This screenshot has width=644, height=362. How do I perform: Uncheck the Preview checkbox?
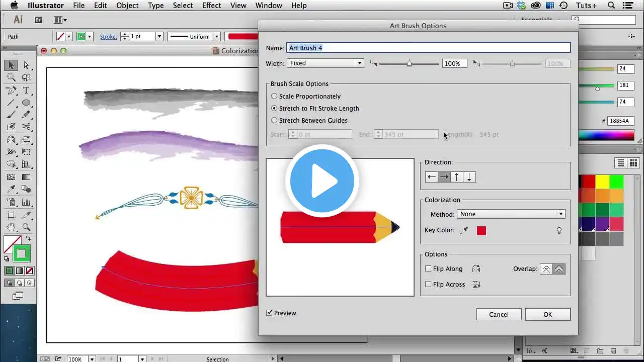click(x=270, y=313)
